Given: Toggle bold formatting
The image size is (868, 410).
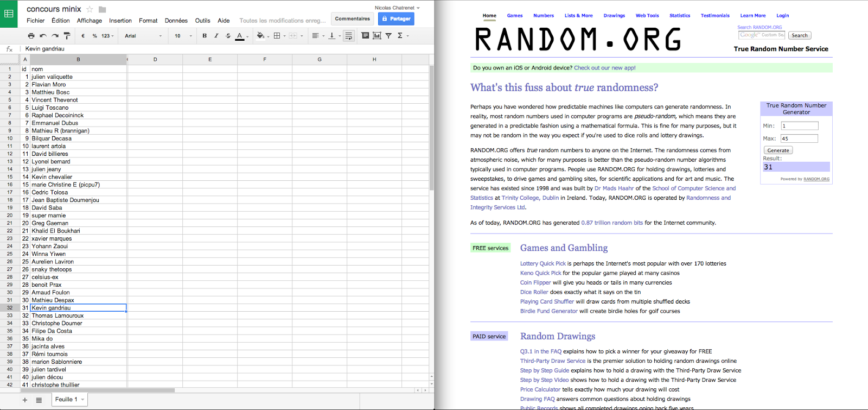Looking at the screenshot, I should (205, 36).
